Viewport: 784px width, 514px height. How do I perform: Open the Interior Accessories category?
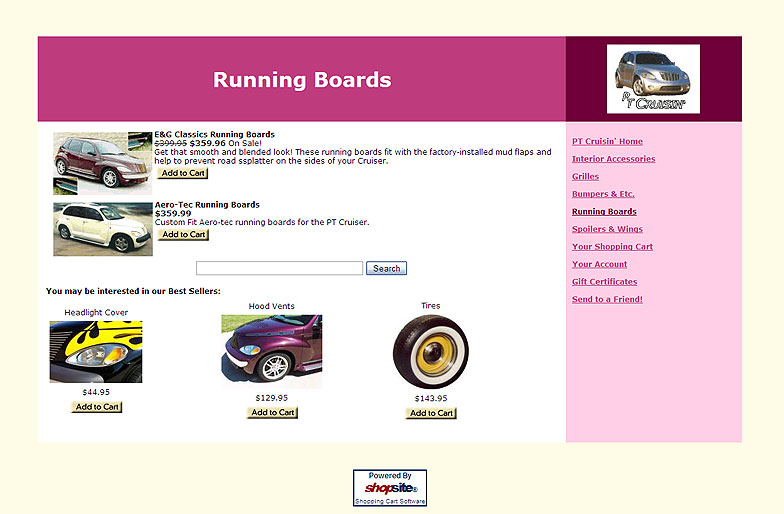coord(613,159)
